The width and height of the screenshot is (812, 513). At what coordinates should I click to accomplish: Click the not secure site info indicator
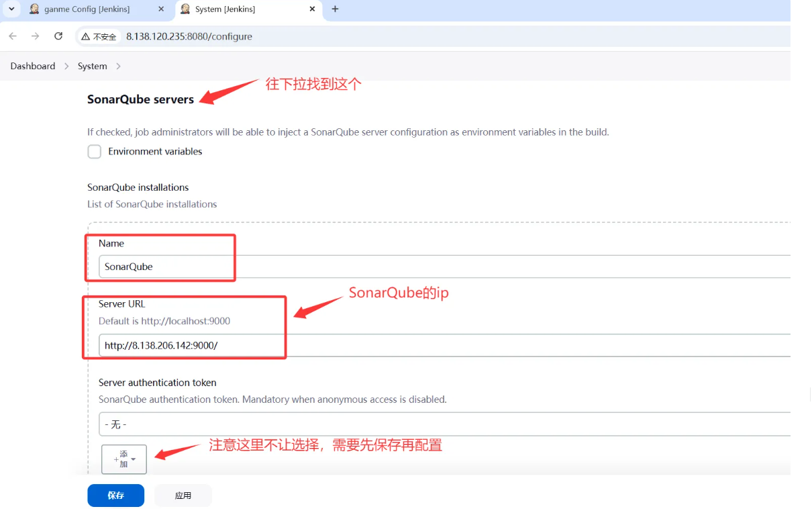click(x=99, y=37)
